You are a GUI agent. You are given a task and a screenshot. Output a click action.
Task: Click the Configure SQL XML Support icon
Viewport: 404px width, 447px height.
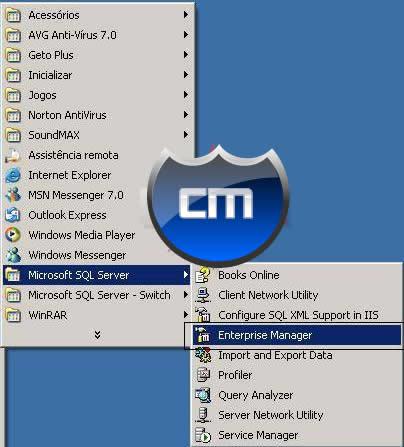pyautogui.click(x=203, y=315)
